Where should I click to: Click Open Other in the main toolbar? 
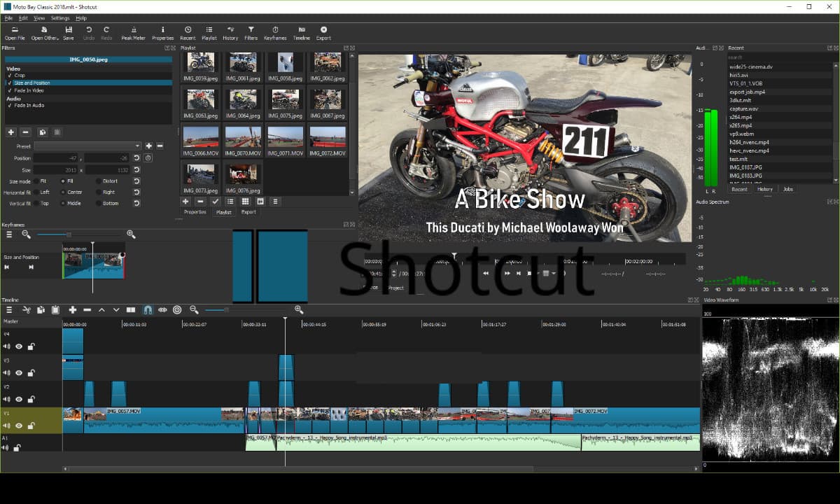coord(45,33)
